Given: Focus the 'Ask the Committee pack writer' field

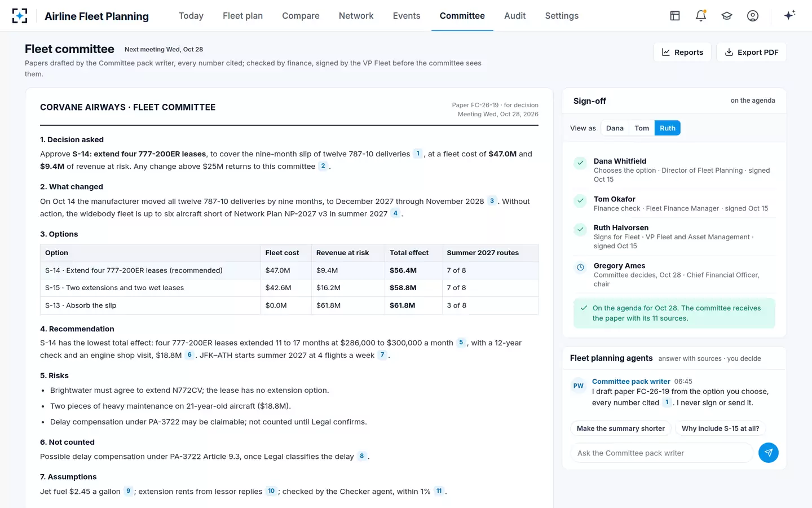Looking at the screenshot, I should click(661, 453).
